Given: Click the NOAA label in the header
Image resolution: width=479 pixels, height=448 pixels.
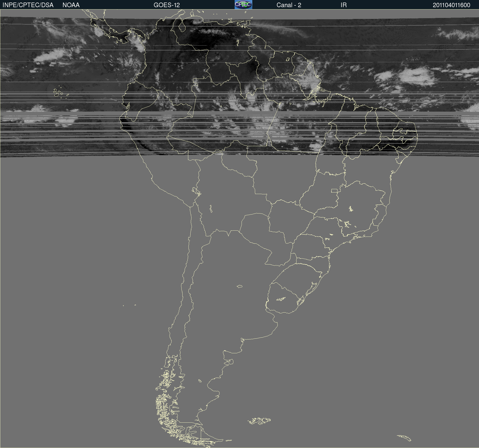Looking at the screenshot, I should tap(71, 5).
